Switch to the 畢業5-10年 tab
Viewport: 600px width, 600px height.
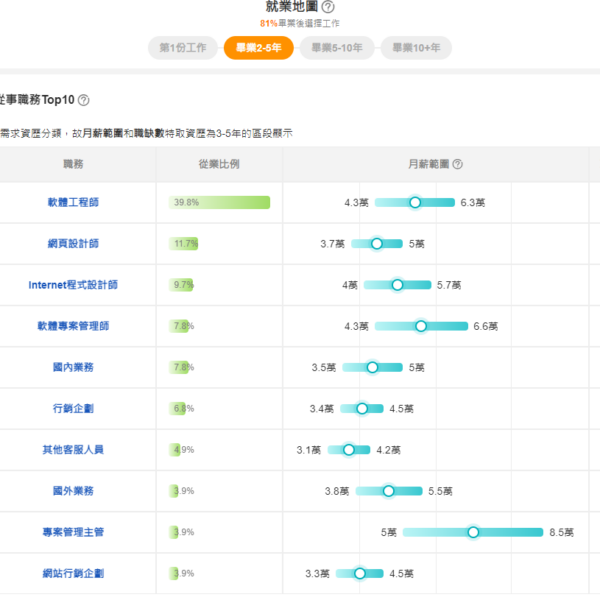coord(335,48)
